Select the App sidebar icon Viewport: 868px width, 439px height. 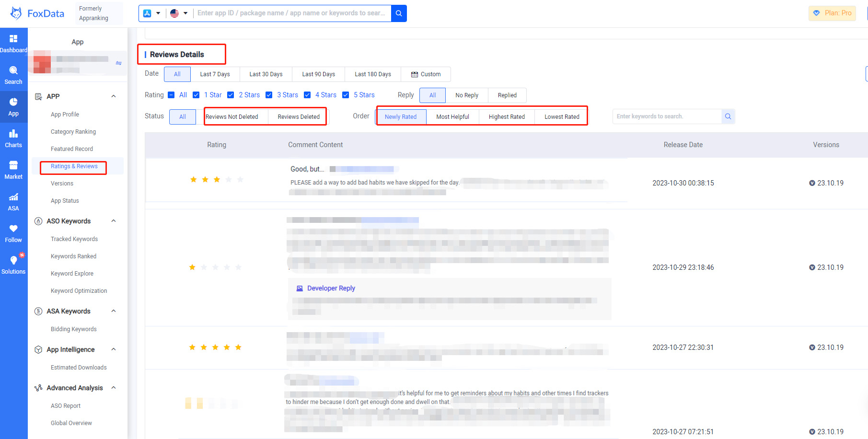coord(13,102)
